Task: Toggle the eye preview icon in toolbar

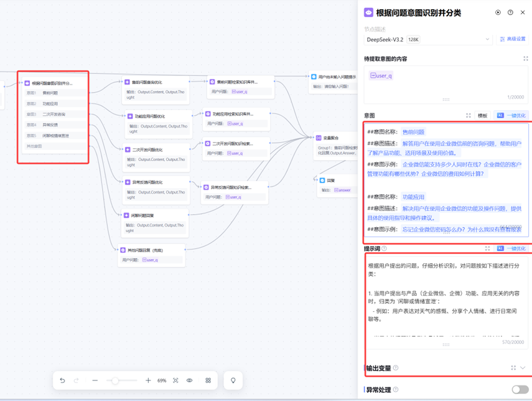Action: coord(190,380)
